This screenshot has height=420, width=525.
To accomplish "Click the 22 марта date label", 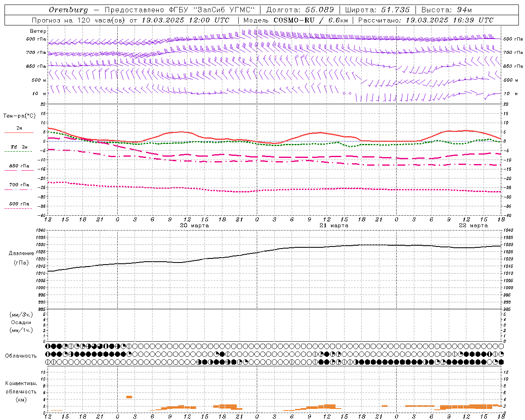I will point(473,226).
